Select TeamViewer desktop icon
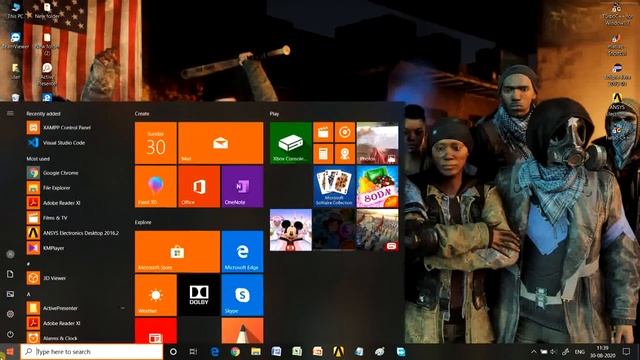This screenshot has height=360, width=640. 16,41
